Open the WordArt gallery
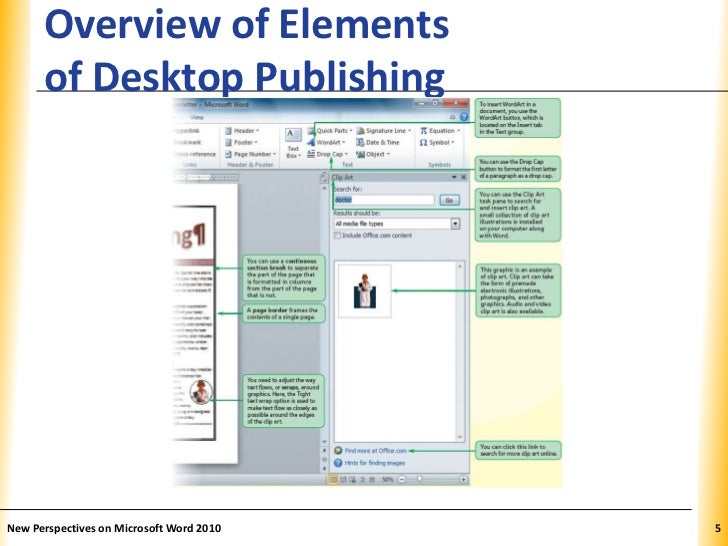Screen dimensions: 728x546 (326, 143)
